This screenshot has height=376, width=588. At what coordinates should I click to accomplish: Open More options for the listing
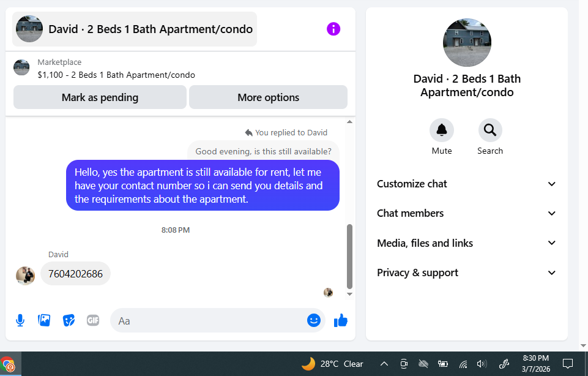[268, 97]
